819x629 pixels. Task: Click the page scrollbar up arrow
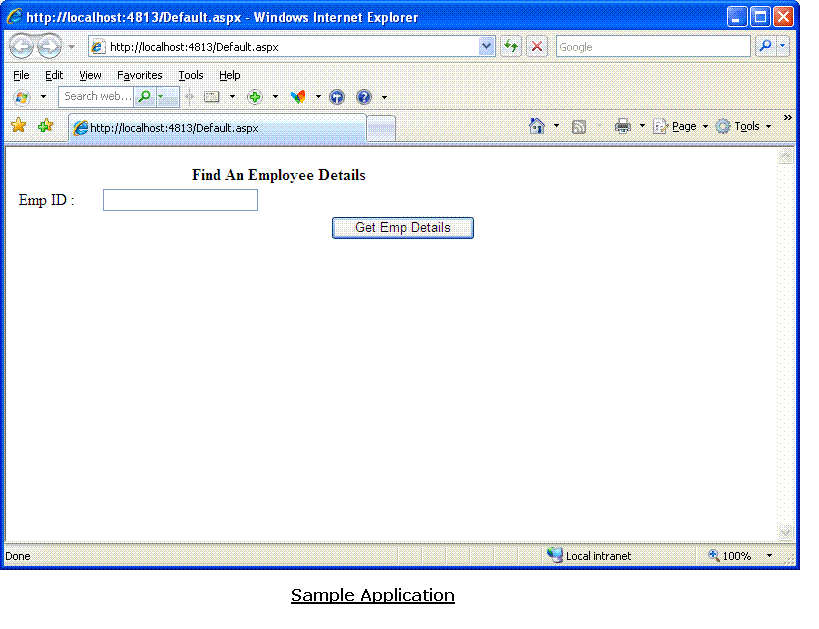(786, 156)
